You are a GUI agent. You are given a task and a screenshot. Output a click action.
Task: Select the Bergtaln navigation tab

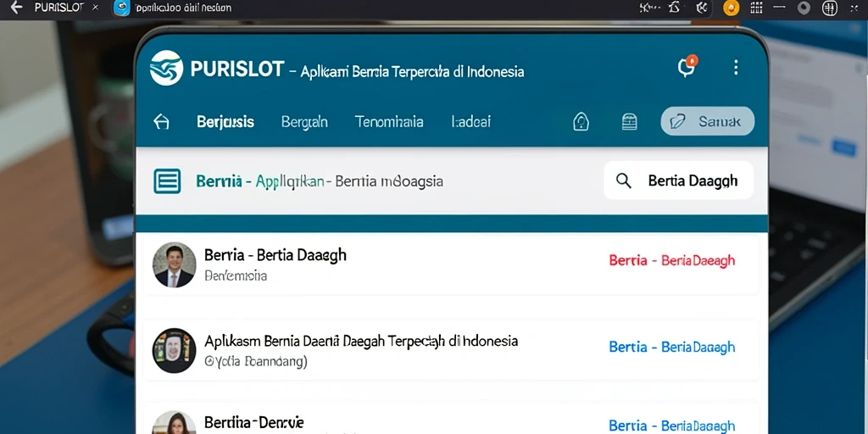pos(304,122)
